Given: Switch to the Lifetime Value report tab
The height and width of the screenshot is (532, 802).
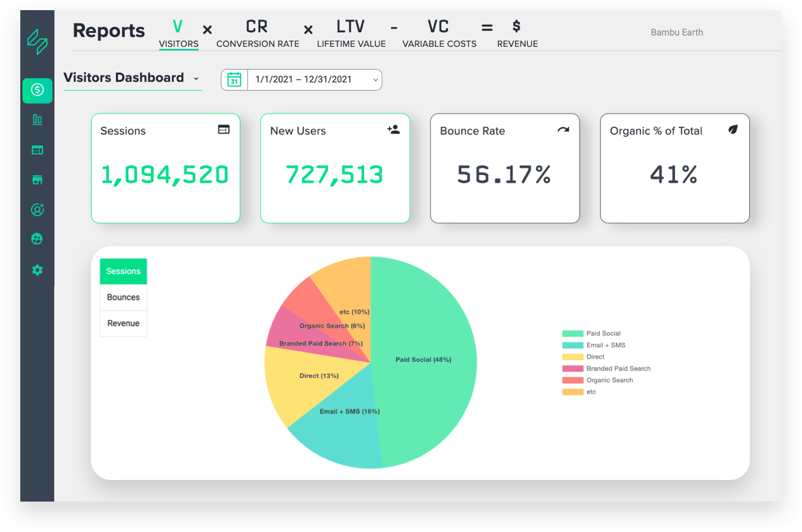Looking at the screenshot, I should (352, 34).
